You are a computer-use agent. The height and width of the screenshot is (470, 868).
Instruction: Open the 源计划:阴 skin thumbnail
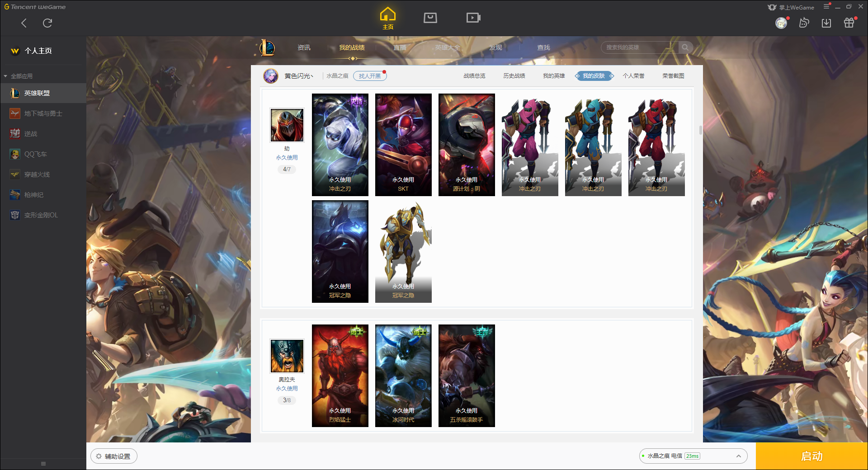click(467, 145)
